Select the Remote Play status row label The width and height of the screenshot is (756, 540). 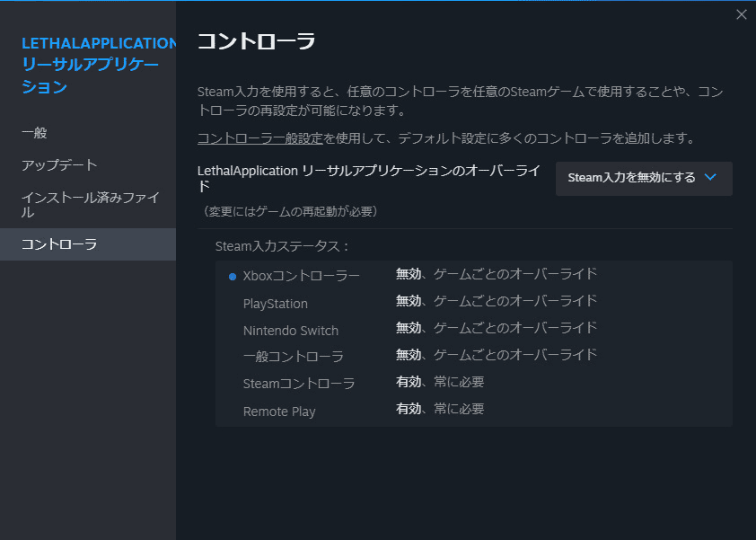click(x=279, y=412)
